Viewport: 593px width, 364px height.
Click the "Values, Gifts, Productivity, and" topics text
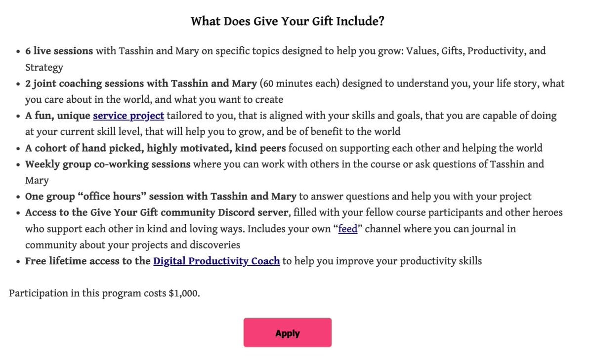pyautogui.click(x=476, y=51)
